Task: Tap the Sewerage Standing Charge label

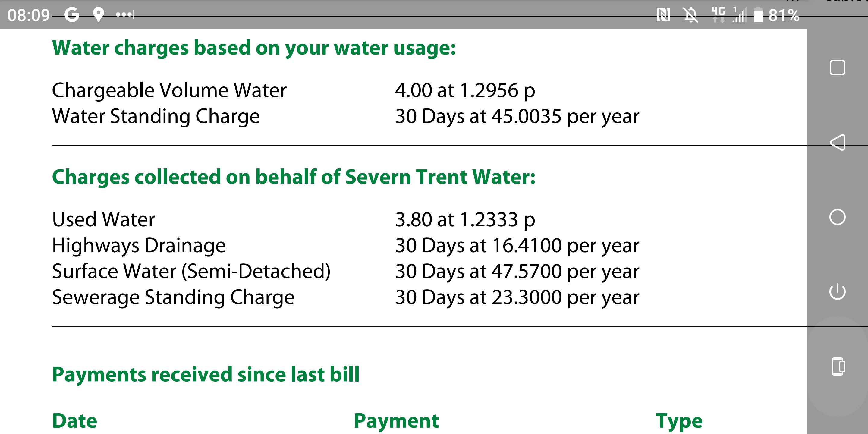Action: [173, 297]
